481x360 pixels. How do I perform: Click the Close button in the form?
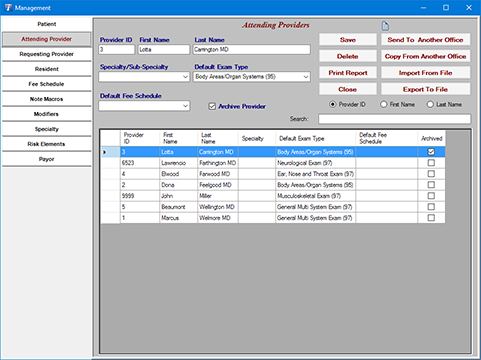coord(348,89)
